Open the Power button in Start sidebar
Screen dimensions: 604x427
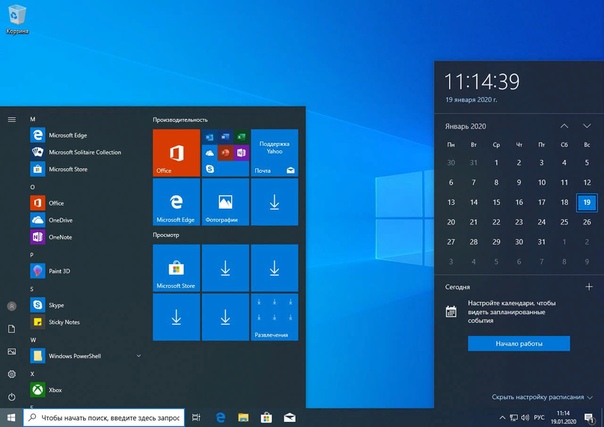coord(12,397)
